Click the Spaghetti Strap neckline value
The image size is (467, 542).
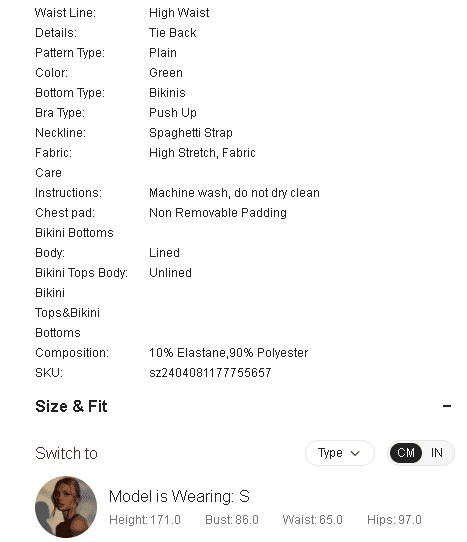191,133
